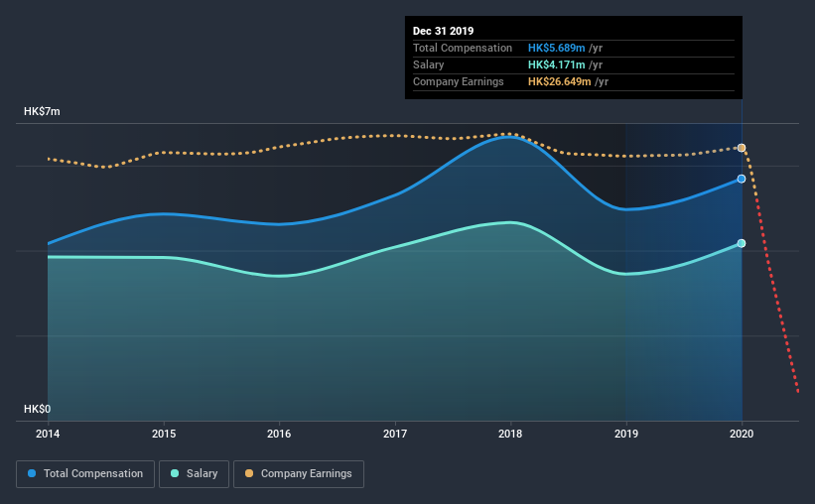Click the HK$4.171m salary value

tap(557, 64)
